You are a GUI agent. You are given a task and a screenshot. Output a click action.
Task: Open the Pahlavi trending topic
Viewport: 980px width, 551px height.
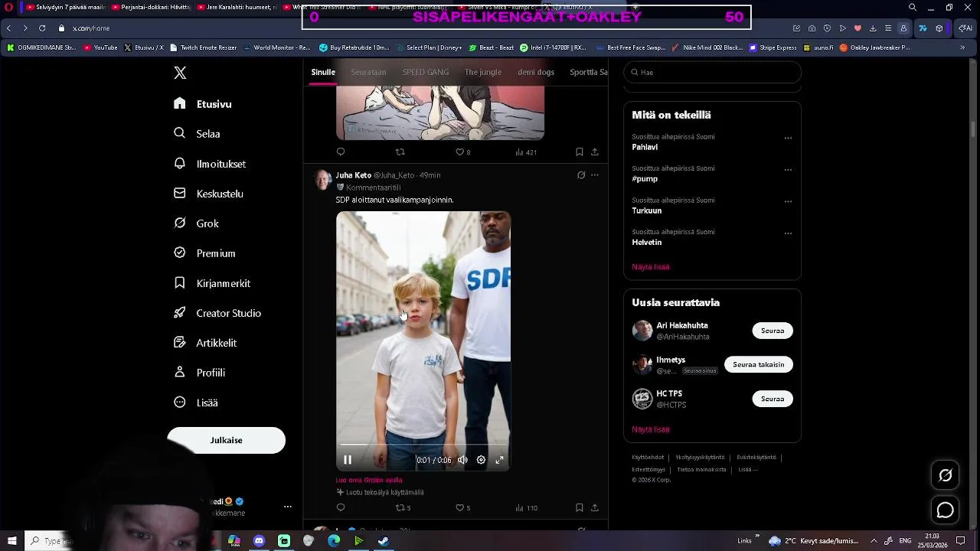coord(645,147)
